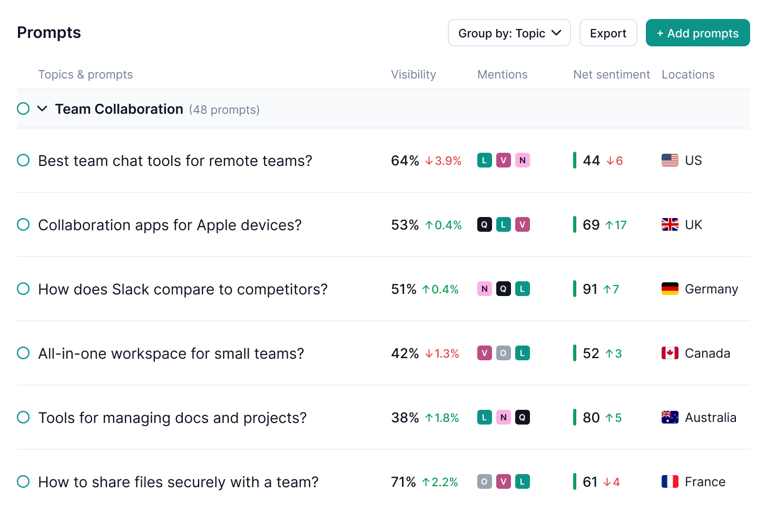Select the 'How does Slack compare' prompt circle
This screenshot has height=532, width=767.
[x=23, y=289]
